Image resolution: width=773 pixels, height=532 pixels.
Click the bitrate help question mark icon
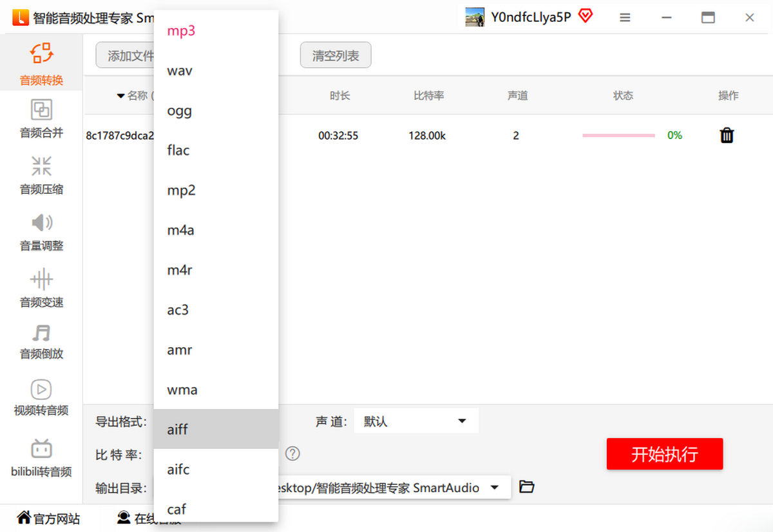tap(292, 454)
